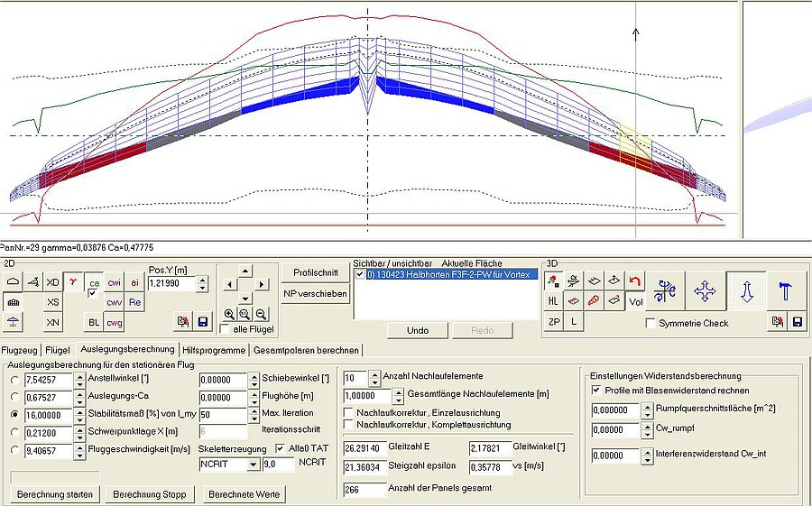
Task: Open the NCRIT Skeletterzeugung dropdown
Action: [252, 465]
